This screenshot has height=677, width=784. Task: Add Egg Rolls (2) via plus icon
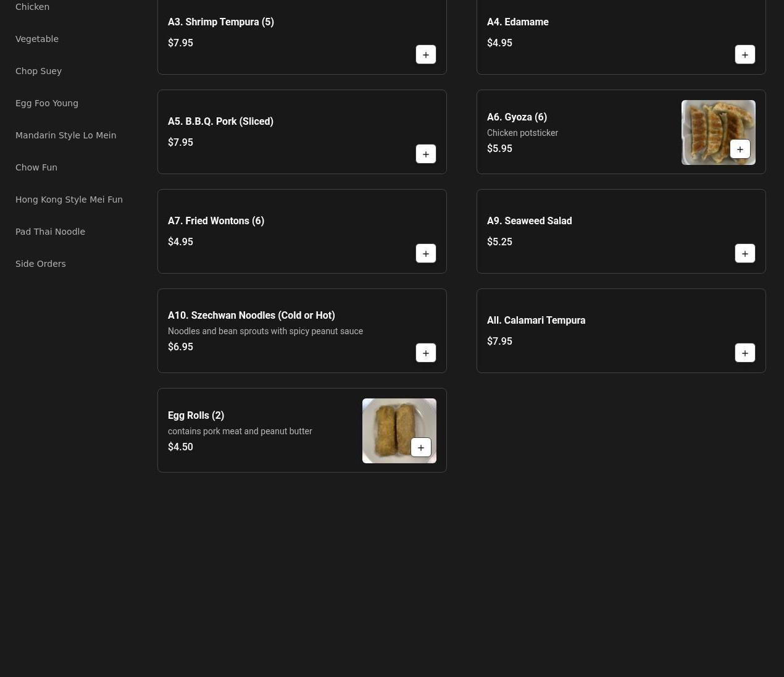coord(420,447)
